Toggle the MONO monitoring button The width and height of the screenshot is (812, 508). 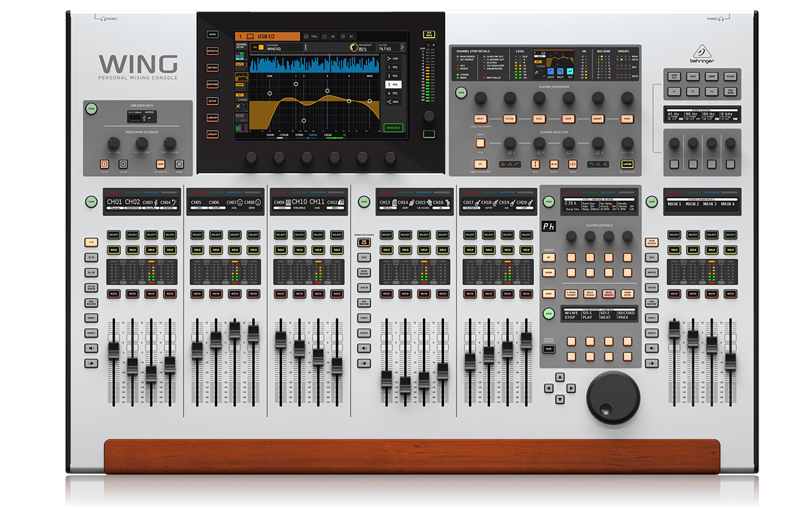coord(179,163)
